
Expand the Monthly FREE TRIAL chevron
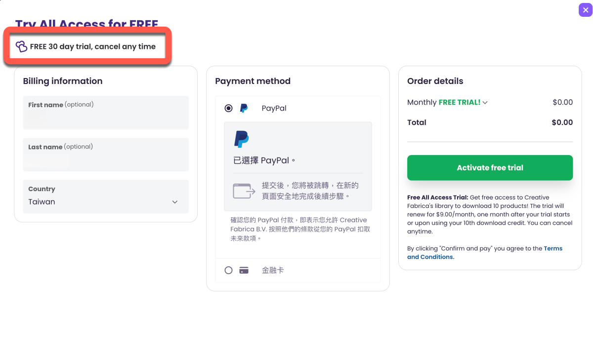point(485,103)
